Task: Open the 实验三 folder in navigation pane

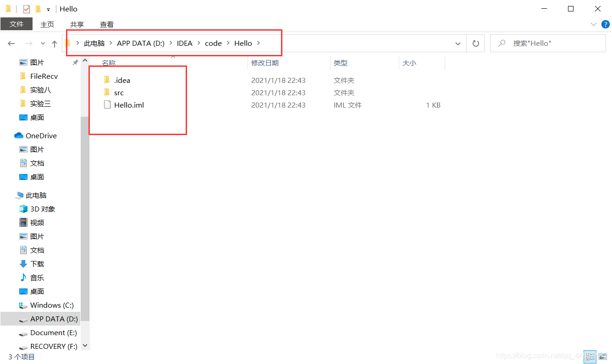Action: pyautogui.click(x=40, y=103)
